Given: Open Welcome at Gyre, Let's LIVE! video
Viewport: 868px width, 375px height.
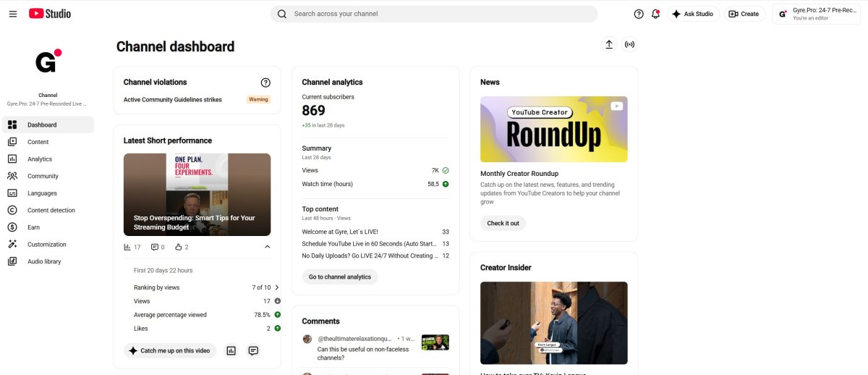Looking at the screenshot, I should [x=340, y=232].
